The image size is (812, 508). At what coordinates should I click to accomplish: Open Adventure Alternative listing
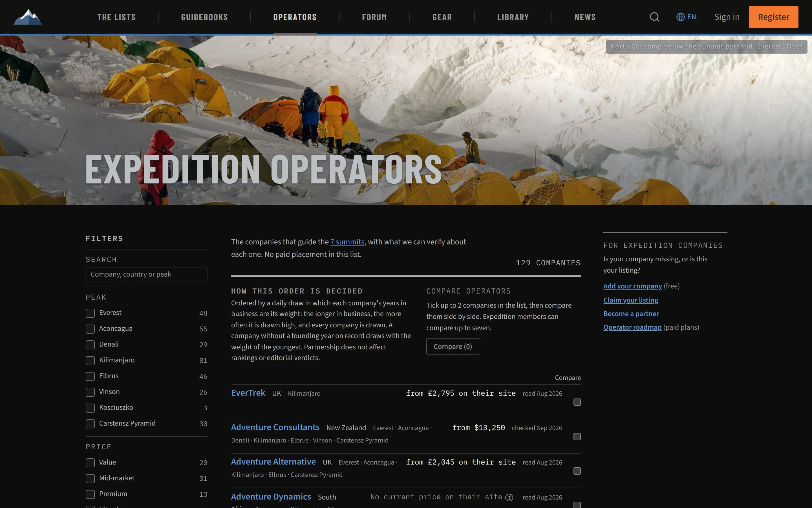tap(273, 462)
